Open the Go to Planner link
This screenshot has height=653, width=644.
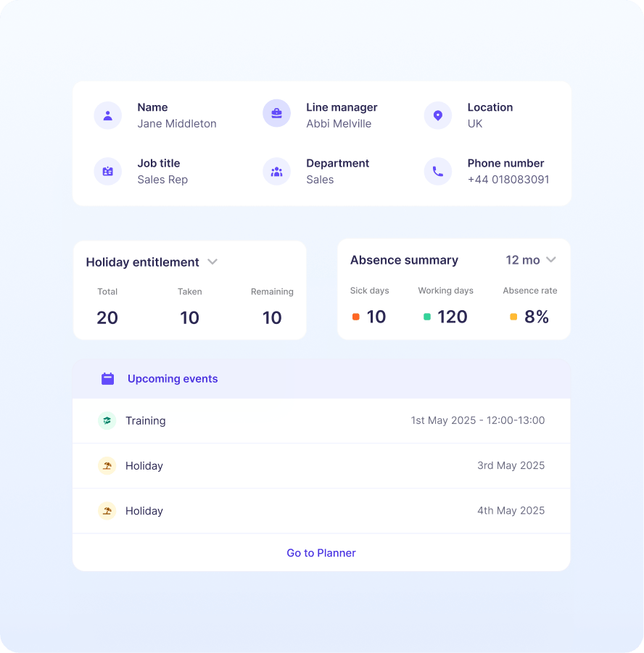(321, 553)
